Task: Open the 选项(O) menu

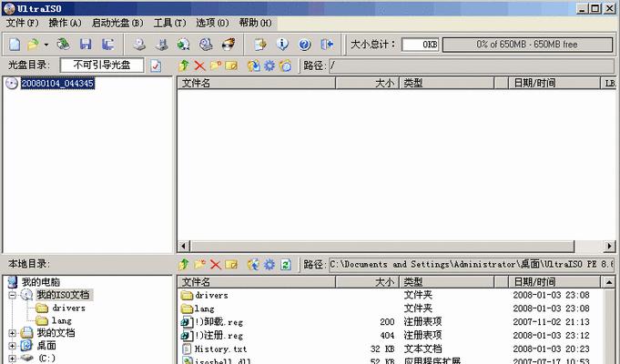Action: pyautogui.click(x=212, y=23)
